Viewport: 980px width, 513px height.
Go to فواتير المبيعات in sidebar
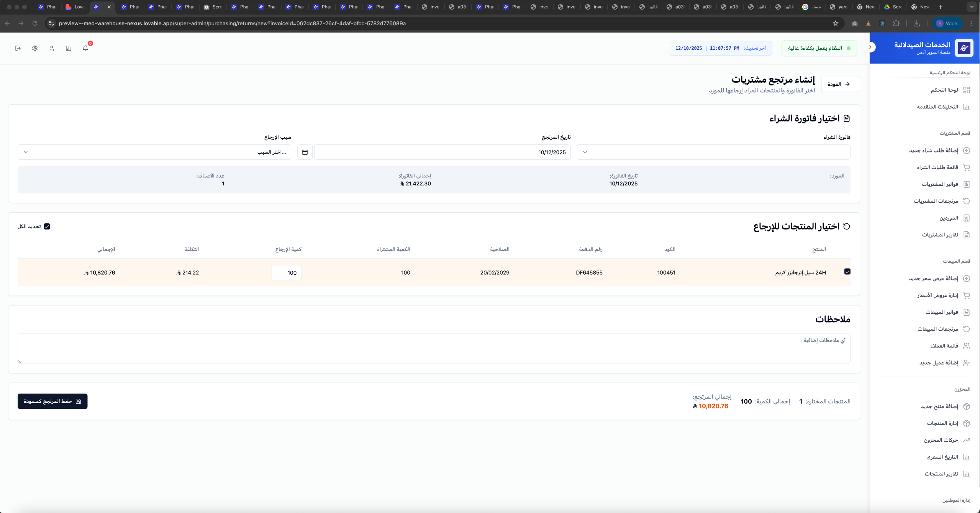947,312
